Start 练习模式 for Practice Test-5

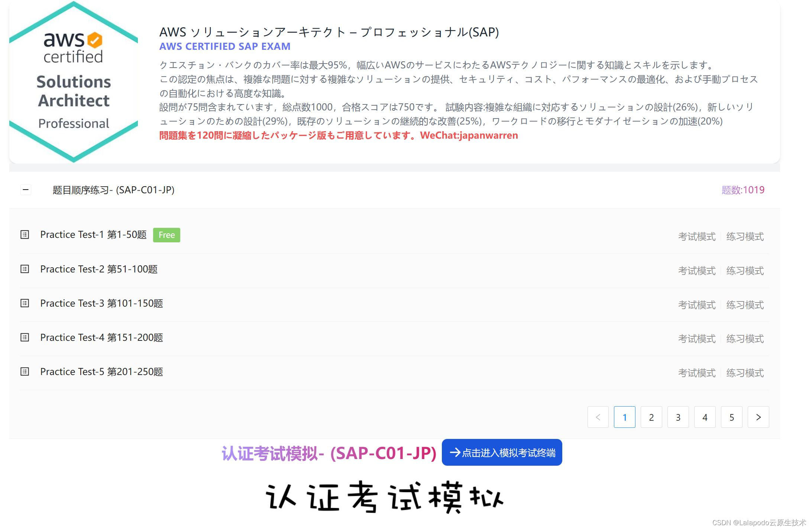[745, 373]
